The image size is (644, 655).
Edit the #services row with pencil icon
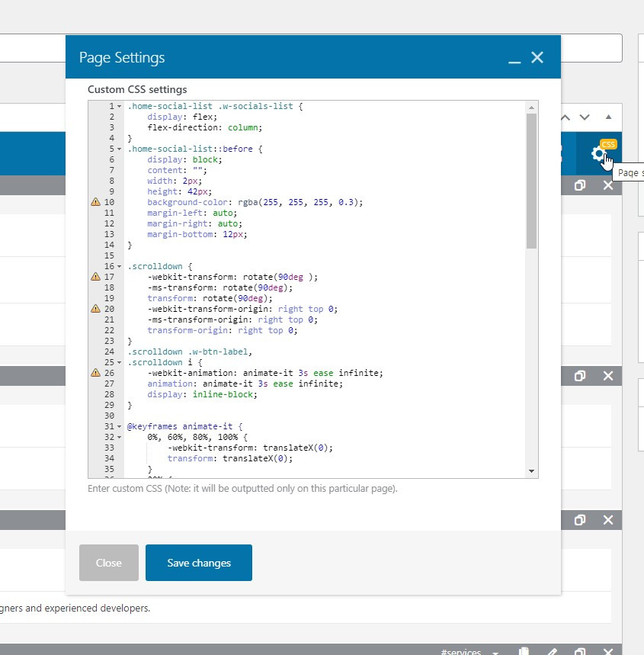pyautogui.click(x=552, y=652)
